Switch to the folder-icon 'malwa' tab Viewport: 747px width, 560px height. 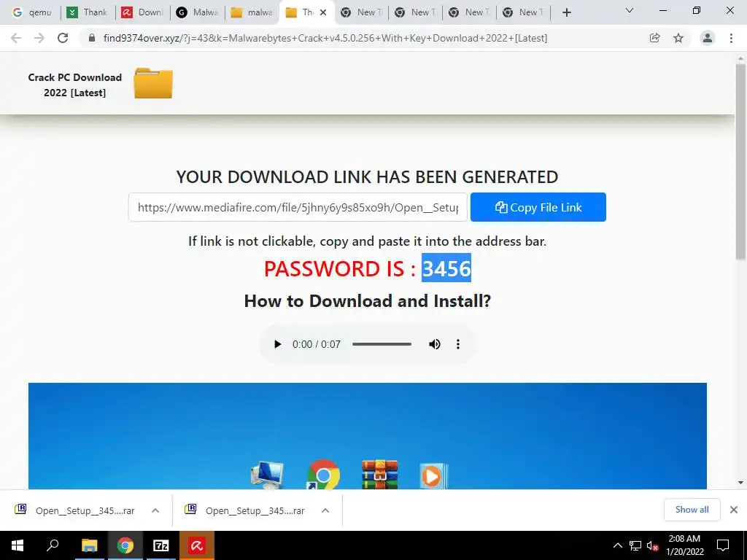tap(252, 12)
